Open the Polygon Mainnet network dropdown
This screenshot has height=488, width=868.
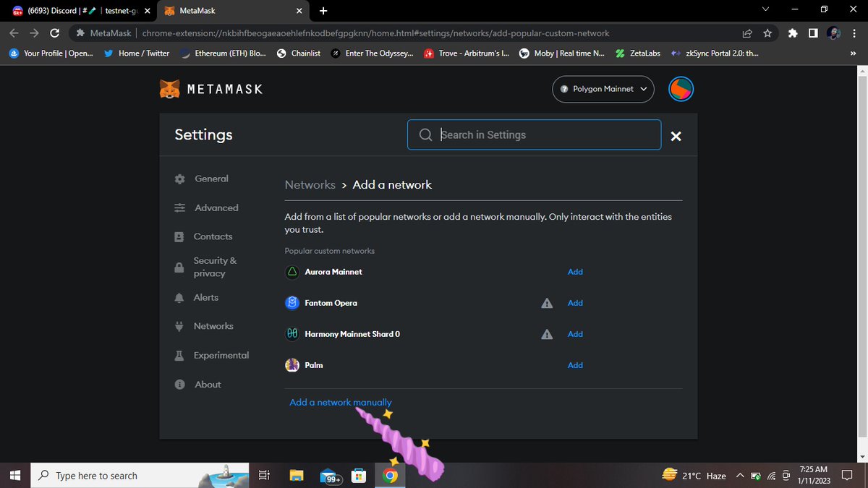(x=603, y=89)
